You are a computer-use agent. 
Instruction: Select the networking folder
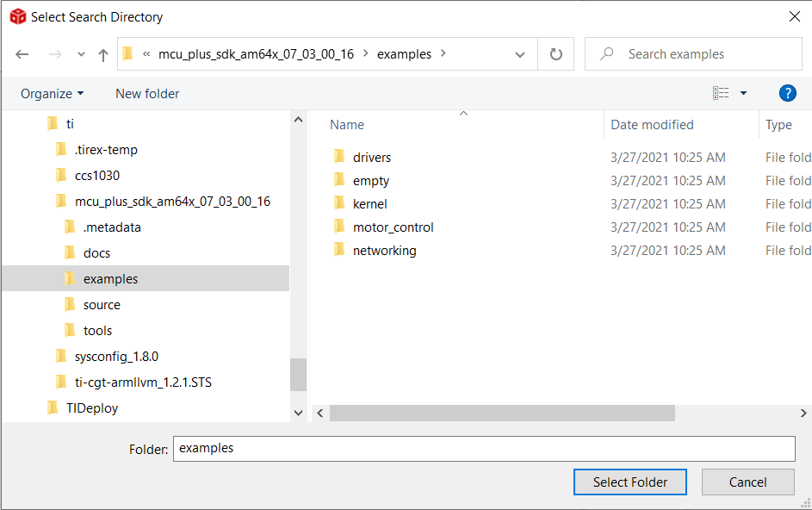point(384,251)
